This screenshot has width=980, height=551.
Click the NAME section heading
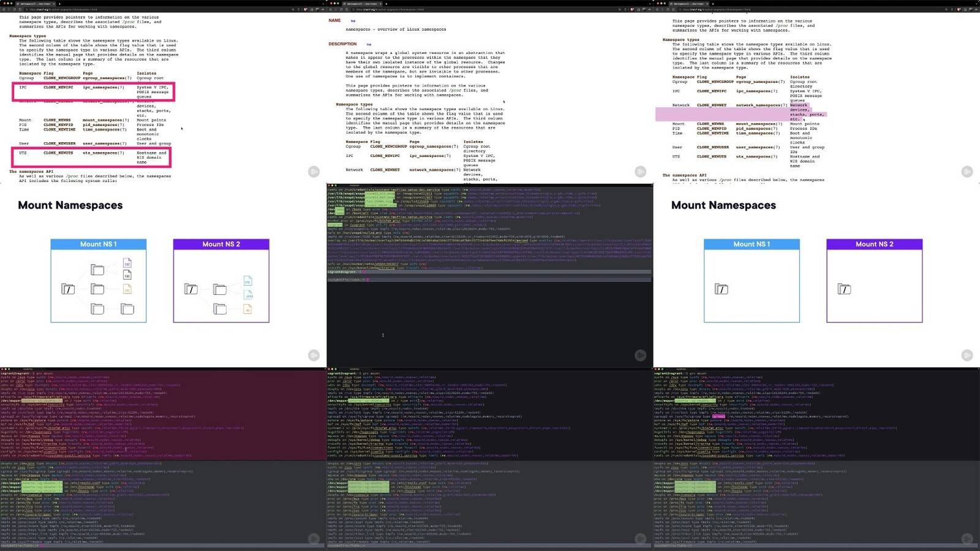point(334,20)
